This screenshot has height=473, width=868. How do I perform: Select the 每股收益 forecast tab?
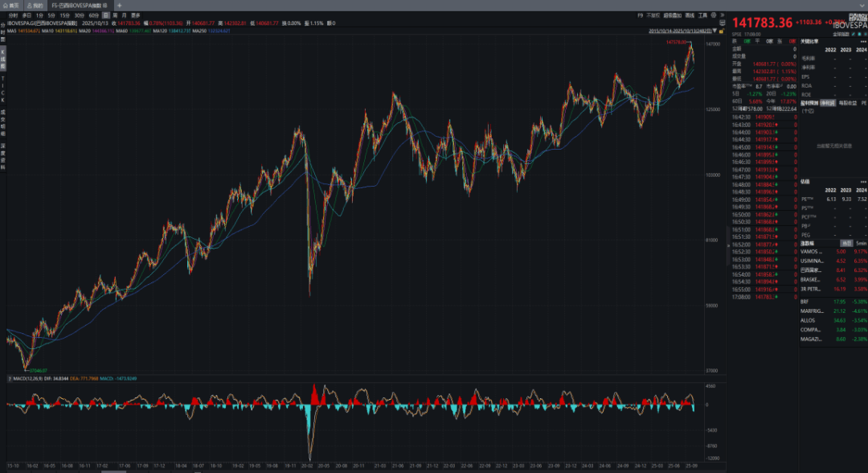coord(847,103)
